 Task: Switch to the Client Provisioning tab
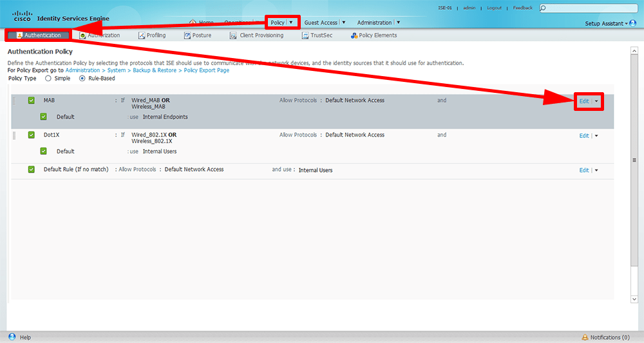pos(261,35)
